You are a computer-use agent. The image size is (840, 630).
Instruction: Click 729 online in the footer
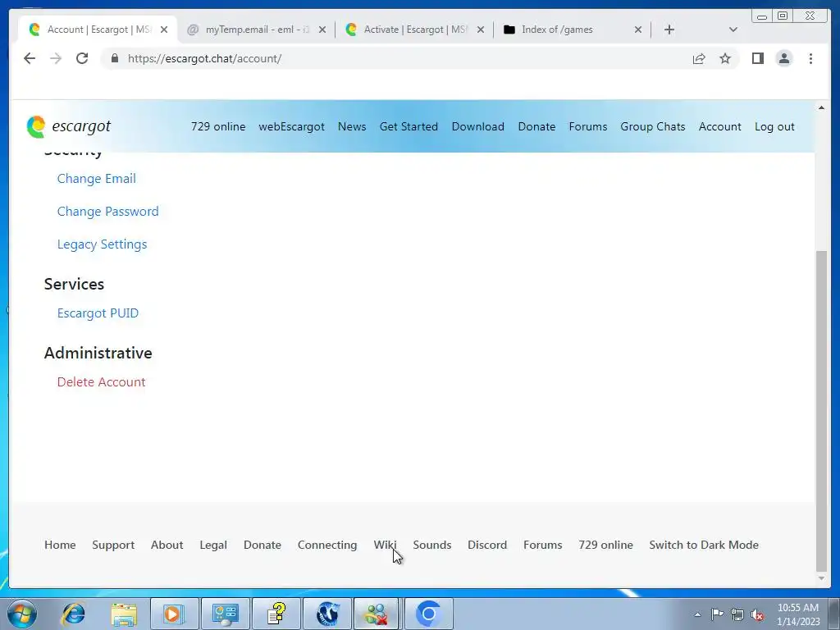point(606,545)
